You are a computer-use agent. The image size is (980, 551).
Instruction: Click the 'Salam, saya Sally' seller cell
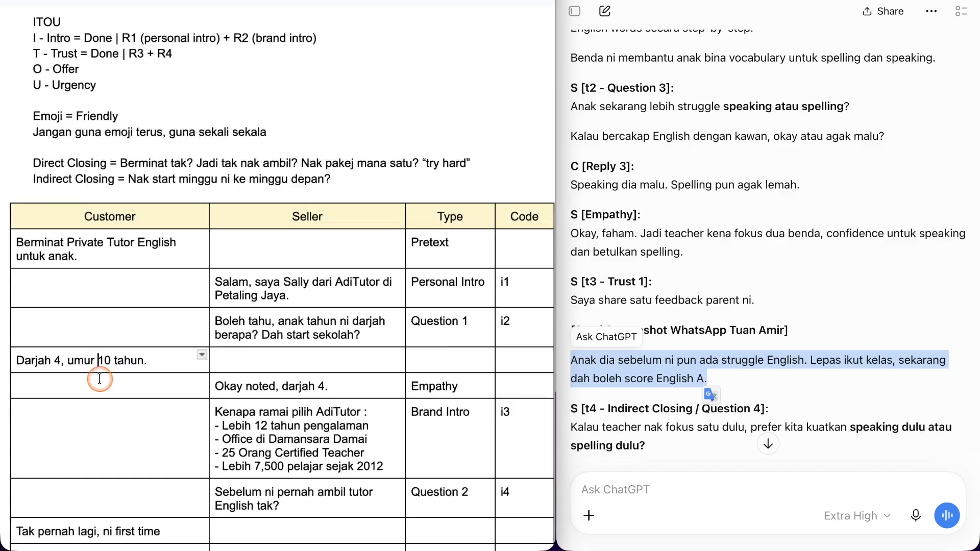307,288
